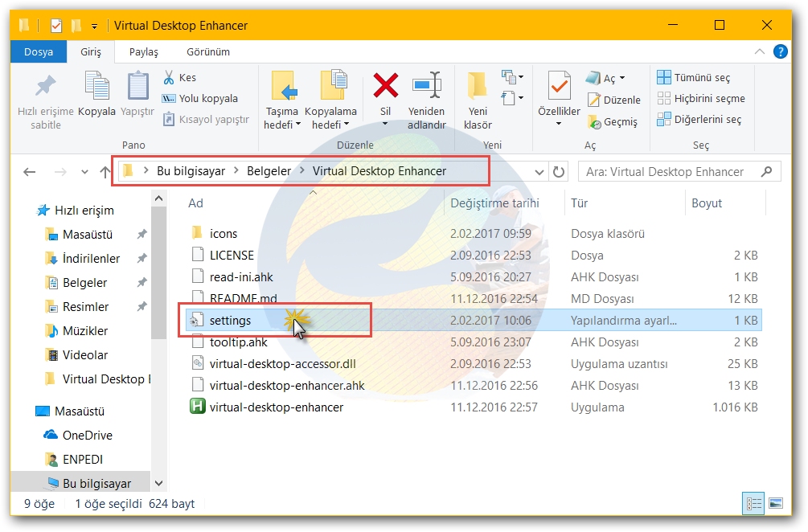The image size is (808, 532).
Task: Open recent locations dropdown
Action: pyautogui.click(x=84, y=172)
